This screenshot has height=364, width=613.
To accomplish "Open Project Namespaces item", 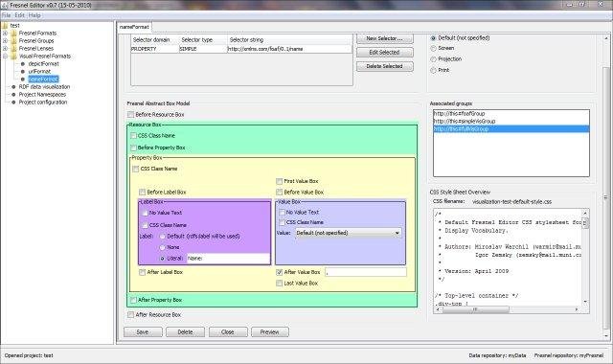I will [x=42, y=95].
